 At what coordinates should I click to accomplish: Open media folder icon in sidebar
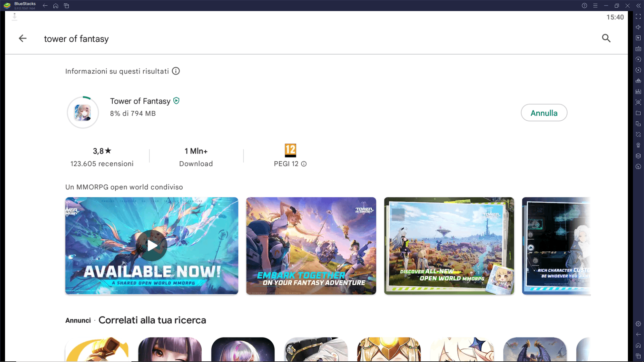click(638, 113)
